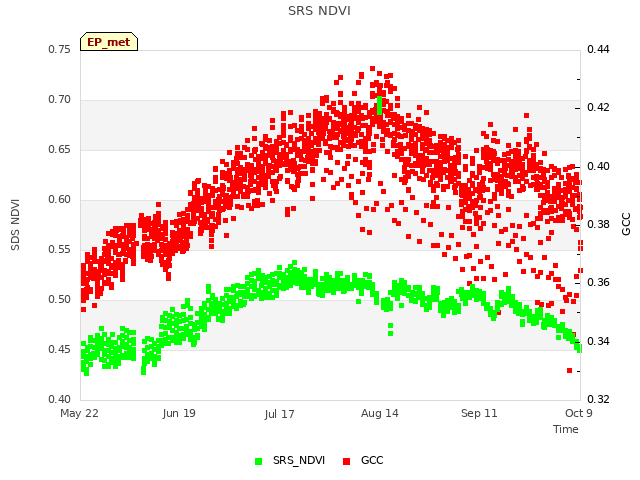Click the Aug 14 date tick label
Image resolution: width=640 pixels, height=480 pixels.
coord(380,413)
